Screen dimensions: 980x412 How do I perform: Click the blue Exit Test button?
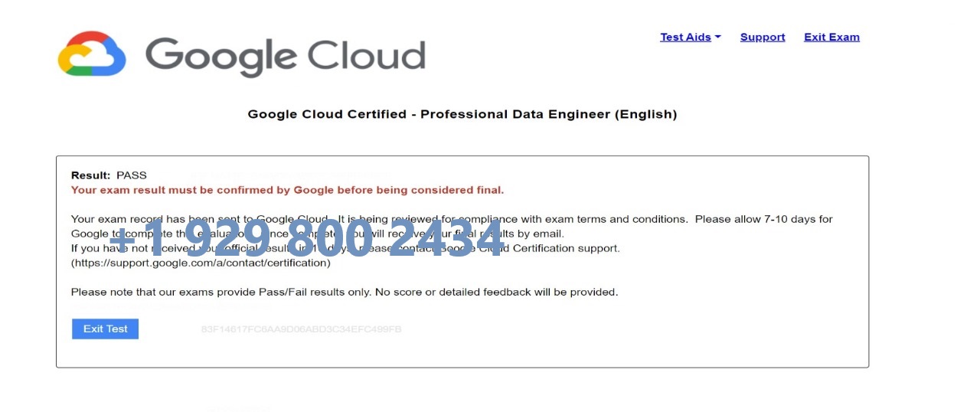(x=105, y=329)
